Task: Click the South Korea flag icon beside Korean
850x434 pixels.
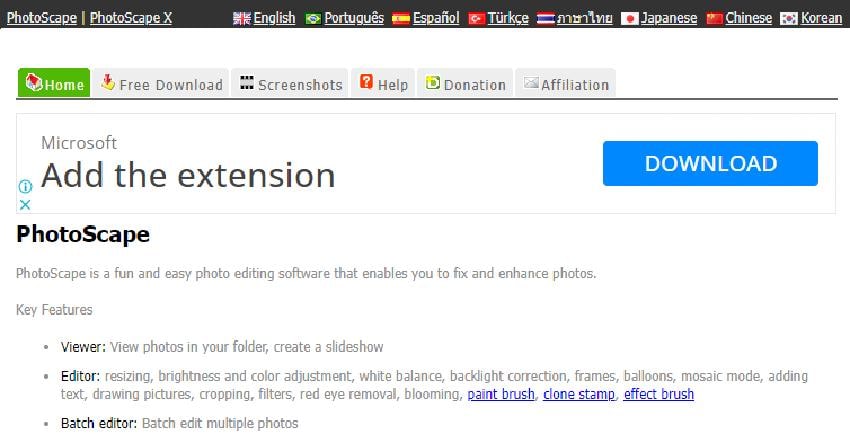Action: coord(789,19)
